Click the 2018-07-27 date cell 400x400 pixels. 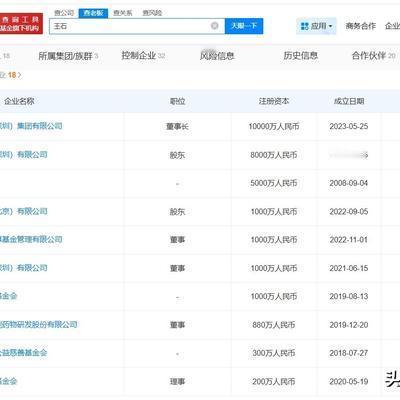pos(349,353)
